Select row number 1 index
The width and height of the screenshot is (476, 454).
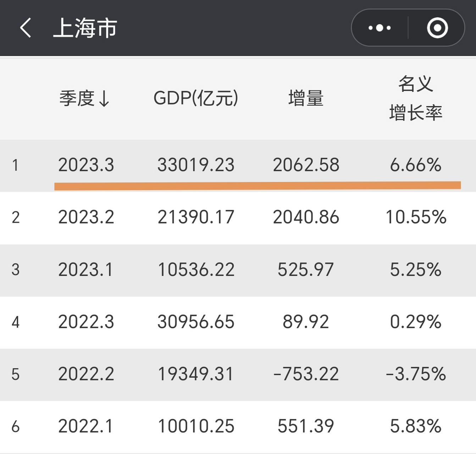(15, 165)
